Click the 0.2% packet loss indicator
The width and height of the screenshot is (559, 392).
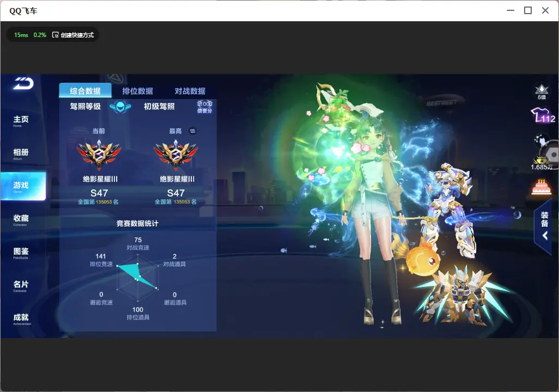[x=40, y=35]
